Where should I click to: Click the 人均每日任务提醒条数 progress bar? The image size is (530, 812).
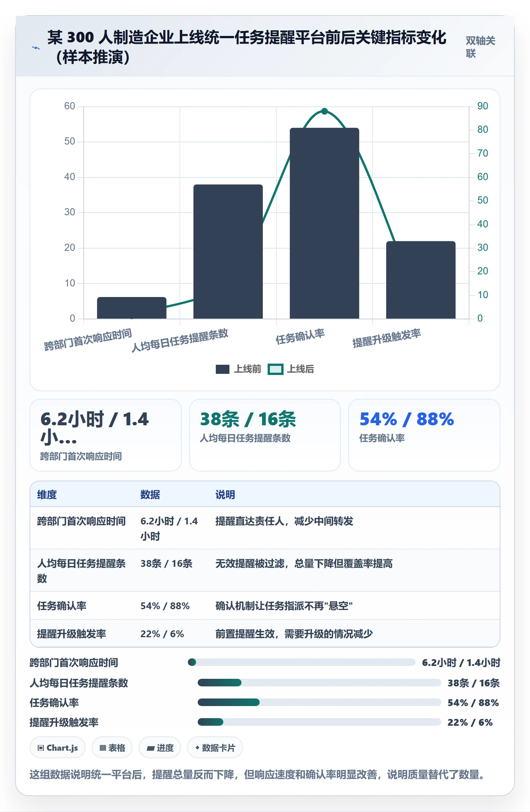(x=320, y=683)
